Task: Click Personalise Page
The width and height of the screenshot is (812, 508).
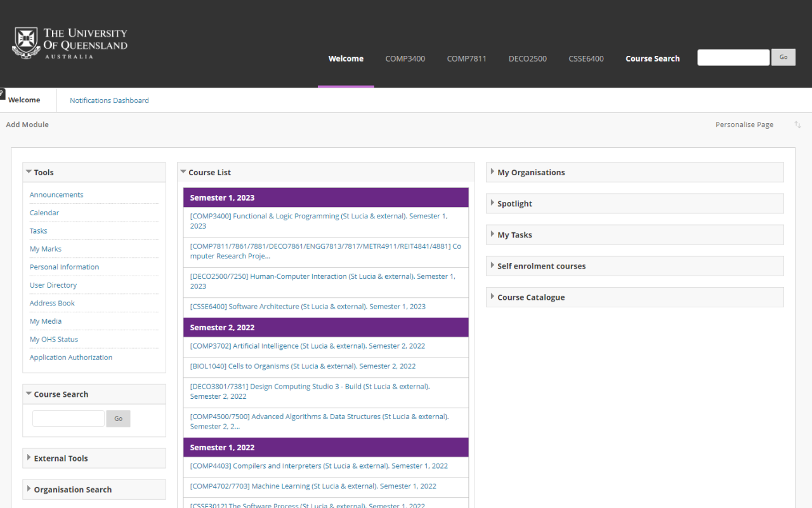Action: point(744,124)
